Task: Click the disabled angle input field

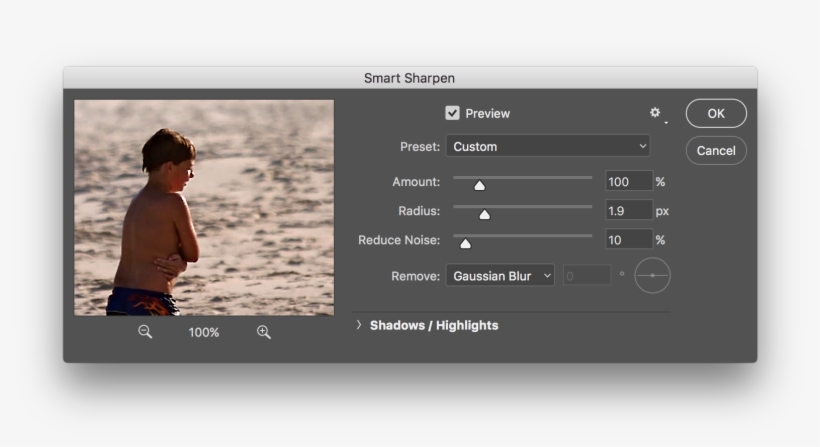Action: (x=587, y=276)
